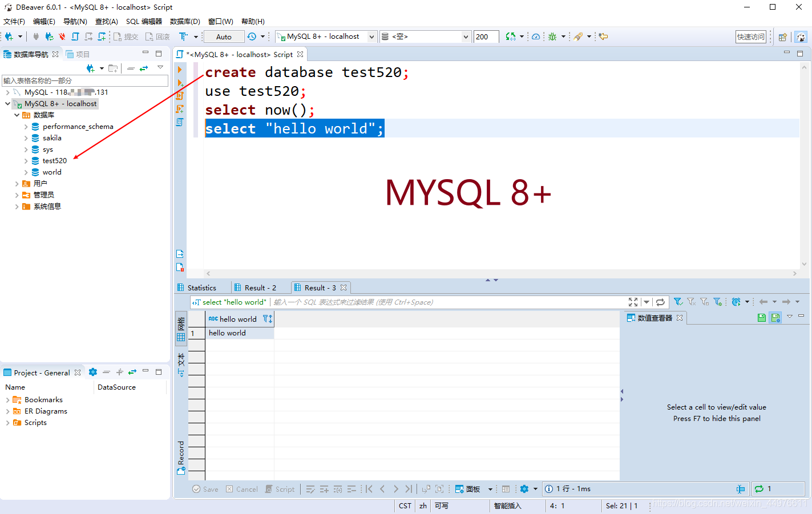Click the table name filter input field
This screenshot has width=812, height=514.
tap(84, 80)
